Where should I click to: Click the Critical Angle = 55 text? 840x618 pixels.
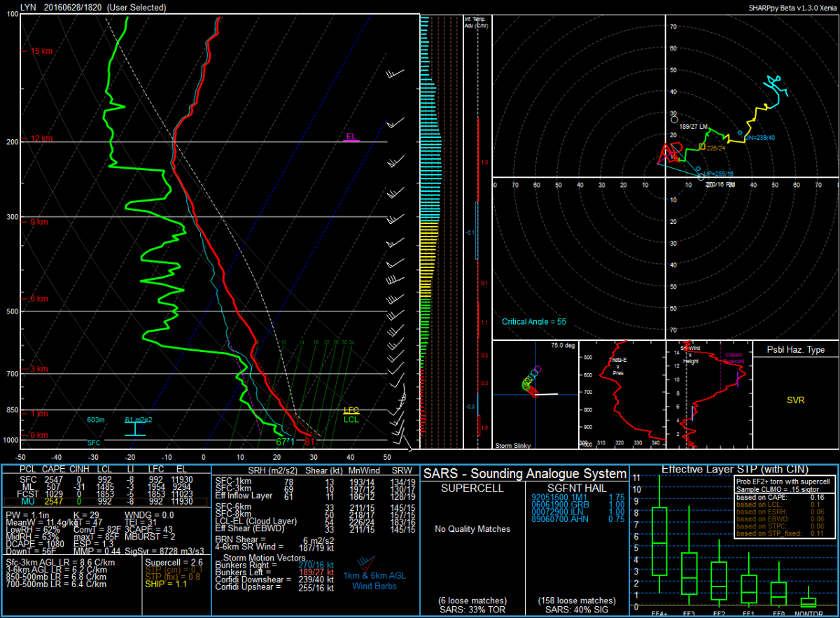click(534, 322)
